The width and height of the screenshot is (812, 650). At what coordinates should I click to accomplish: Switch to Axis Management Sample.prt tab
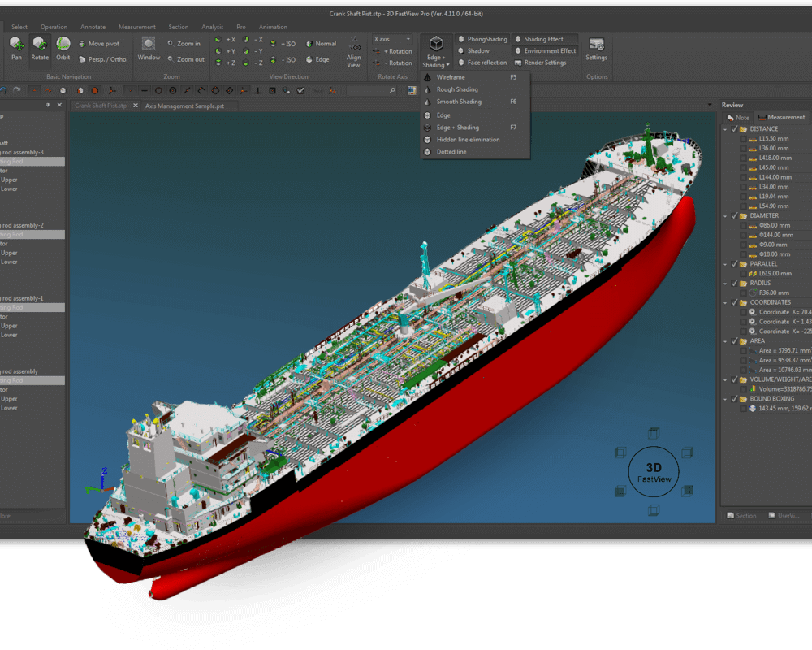click(185, 106)
